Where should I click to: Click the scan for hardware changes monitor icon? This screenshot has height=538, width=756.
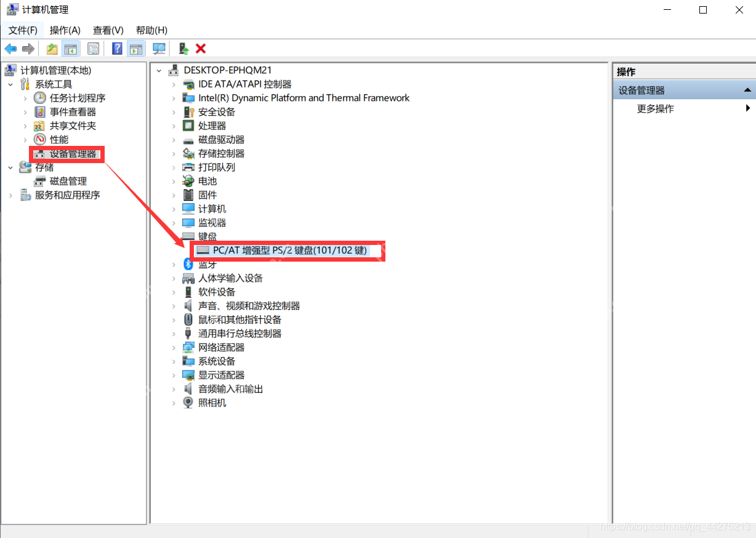[x=159, y=49]
